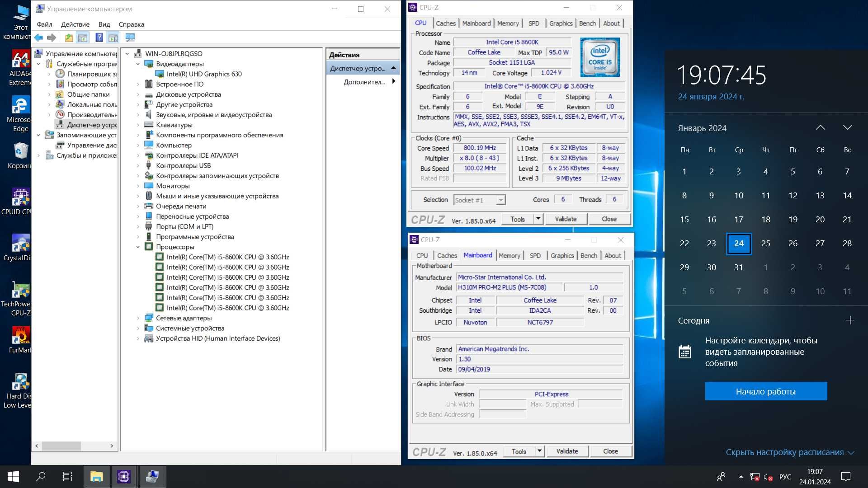Switch to SPD tab in lower CPU-Z

[535, 256]
